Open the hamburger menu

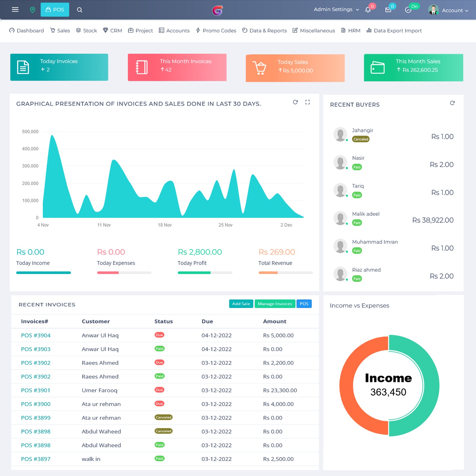click(x=15, y=10)
